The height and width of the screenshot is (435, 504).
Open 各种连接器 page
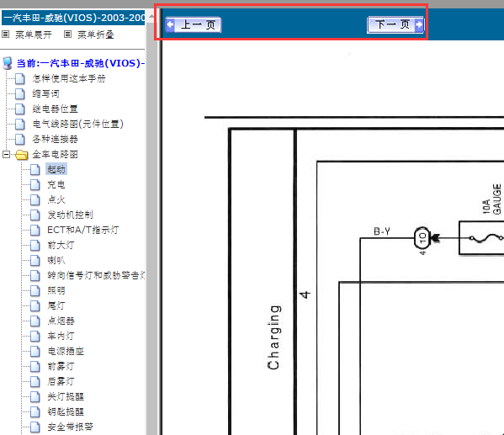[55, 139]
